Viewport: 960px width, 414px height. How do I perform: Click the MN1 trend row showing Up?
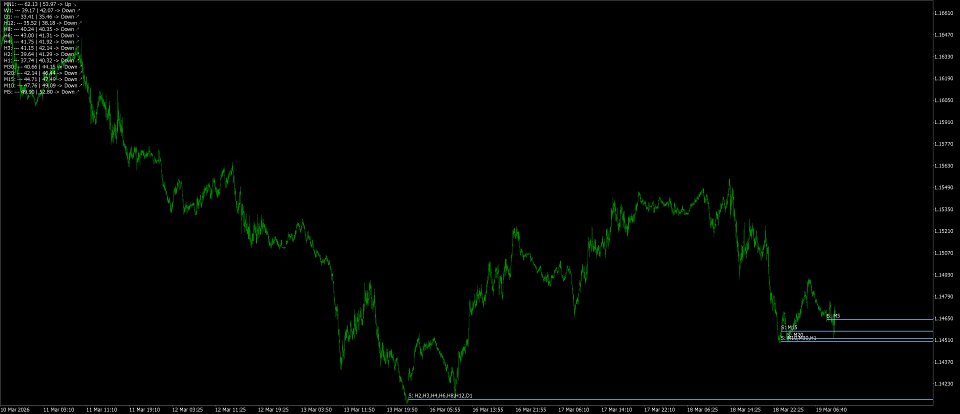pyautogui.click(x=42, y=4)
